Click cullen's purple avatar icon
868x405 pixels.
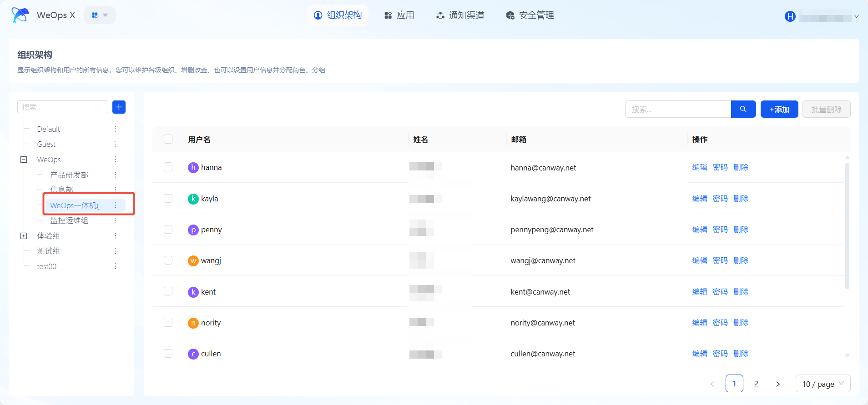(x=193, y=354)
